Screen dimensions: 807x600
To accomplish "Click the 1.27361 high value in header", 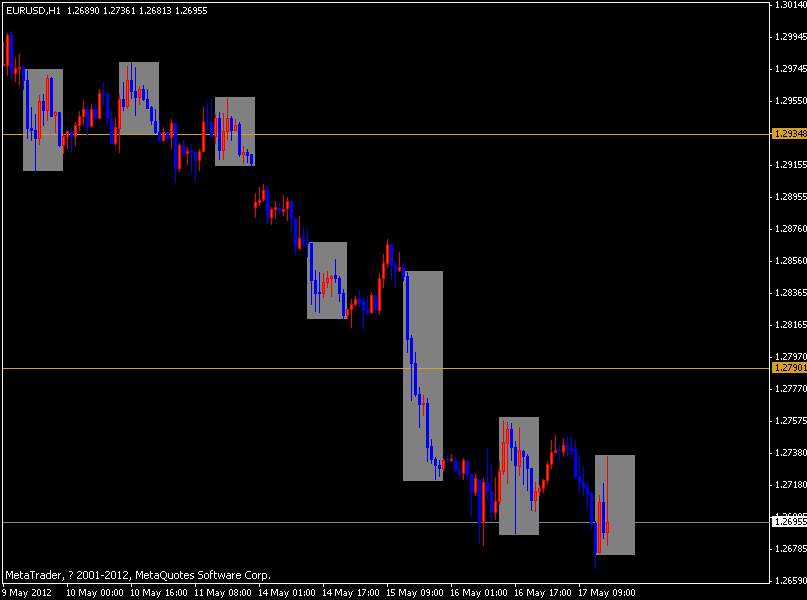I will [119, 10].
